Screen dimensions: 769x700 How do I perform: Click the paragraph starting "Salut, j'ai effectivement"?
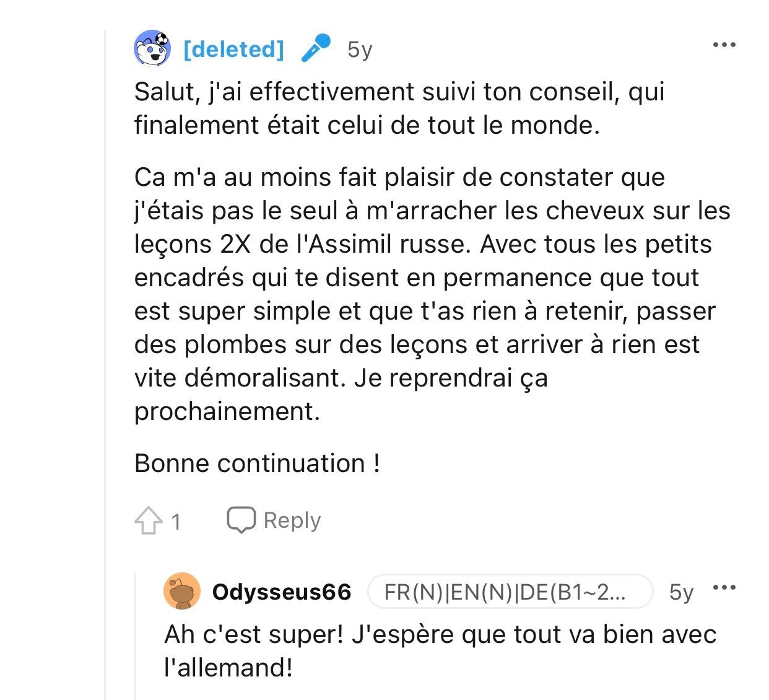pos(399,108)
